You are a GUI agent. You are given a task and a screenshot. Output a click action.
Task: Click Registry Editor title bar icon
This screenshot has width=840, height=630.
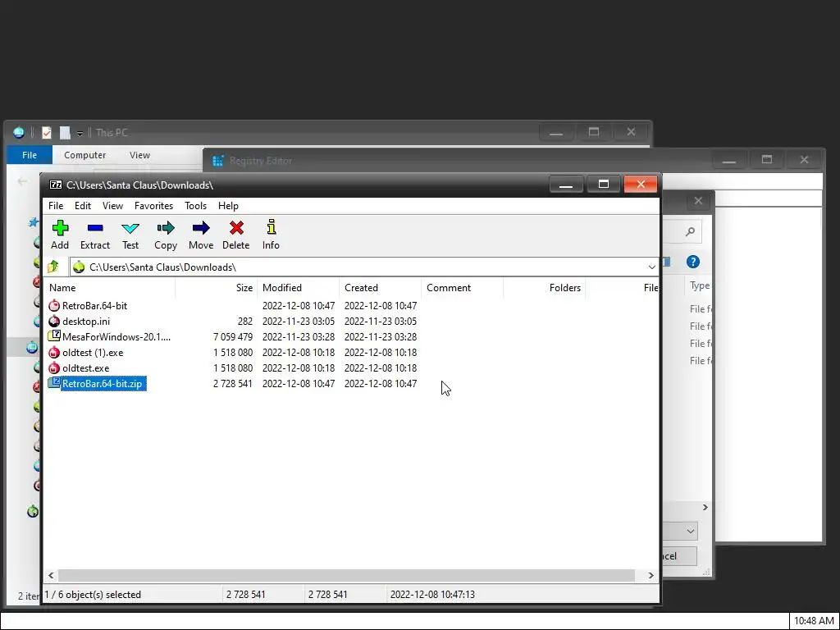pyautogui.click(x=218, y=161)
